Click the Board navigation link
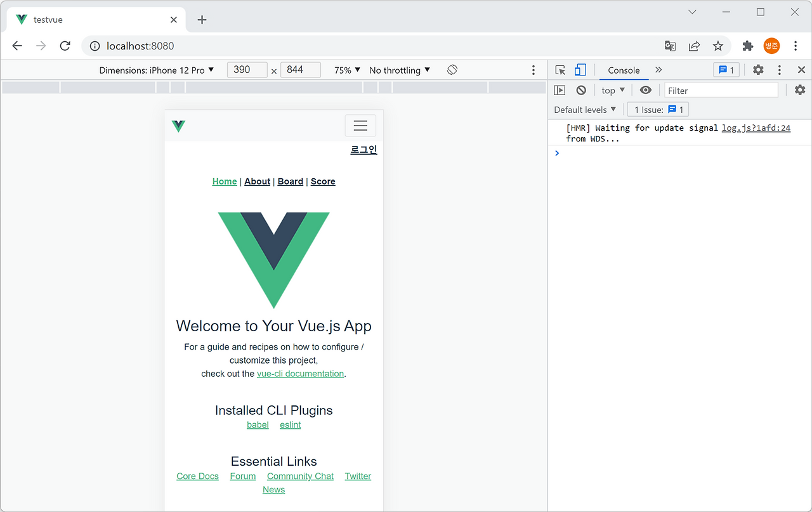The width and height of the screenshot is (812, 512). [290, 181]
